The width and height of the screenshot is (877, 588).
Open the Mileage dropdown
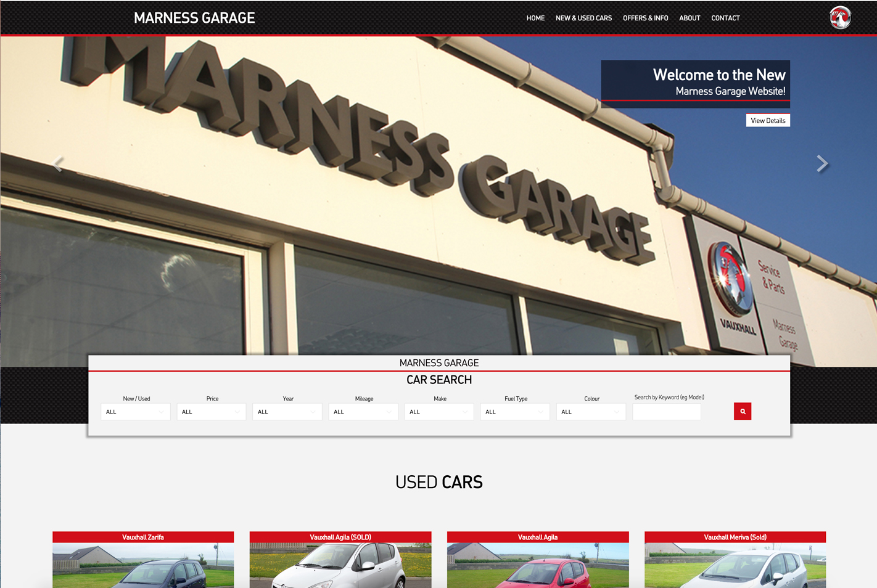pyautogui.click(x=363, y=411)
